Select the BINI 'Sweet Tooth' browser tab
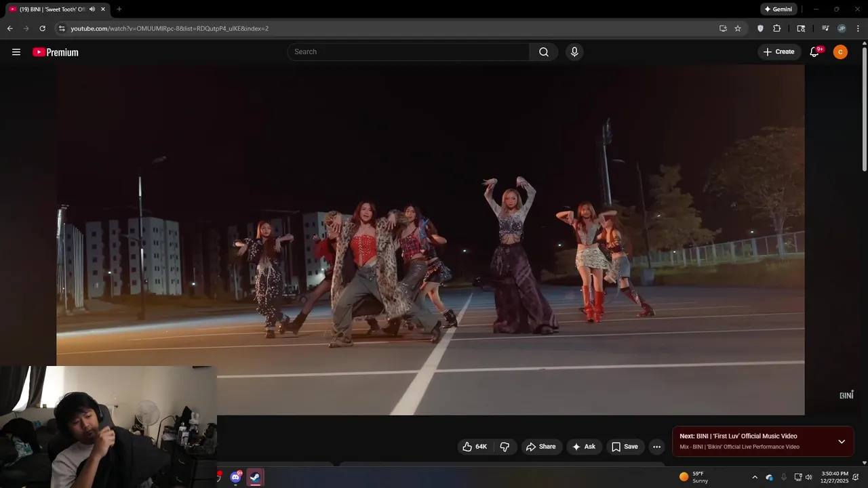Image resolution: width=868 pixels, height=488 pixels. point(53,9)
